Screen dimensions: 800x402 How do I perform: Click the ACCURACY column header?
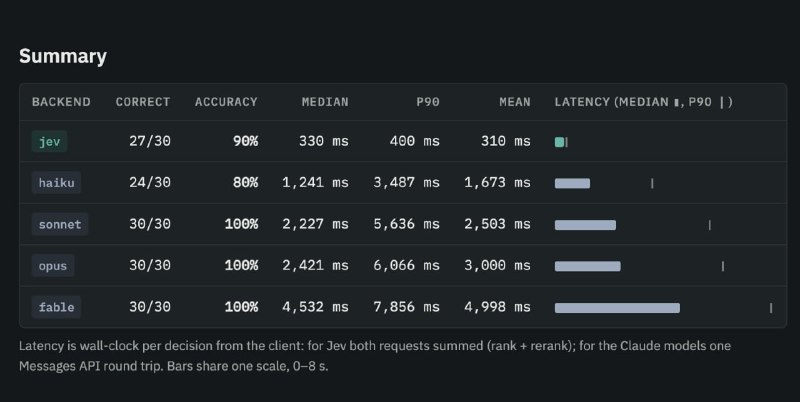coord(226,102)
